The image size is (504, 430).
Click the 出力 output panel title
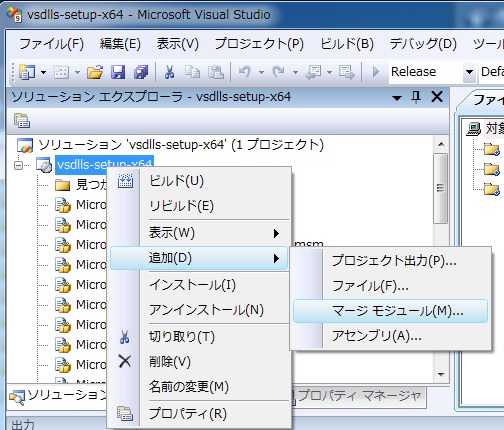[23, 425]
